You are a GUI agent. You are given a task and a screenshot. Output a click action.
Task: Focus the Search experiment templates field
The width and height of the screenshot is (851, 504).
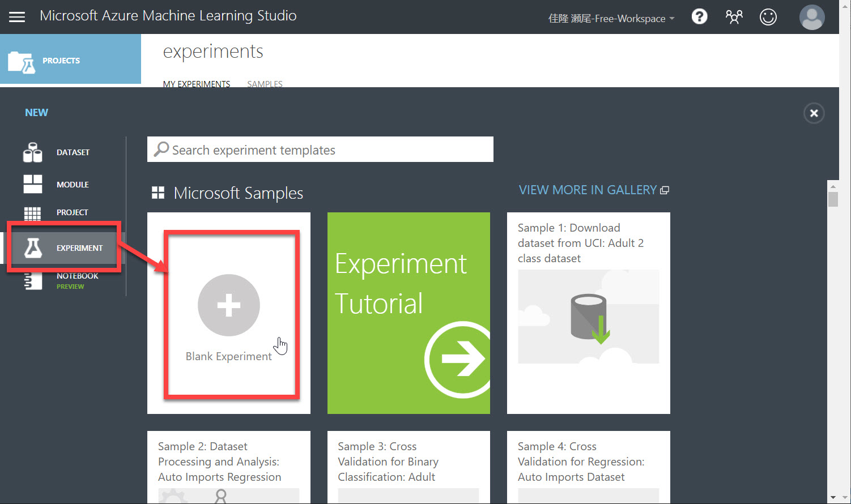pos(320,150)
